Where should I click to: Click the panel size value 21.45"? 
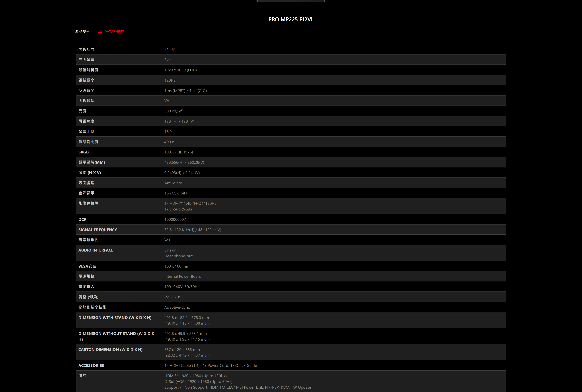pos(170,50)
